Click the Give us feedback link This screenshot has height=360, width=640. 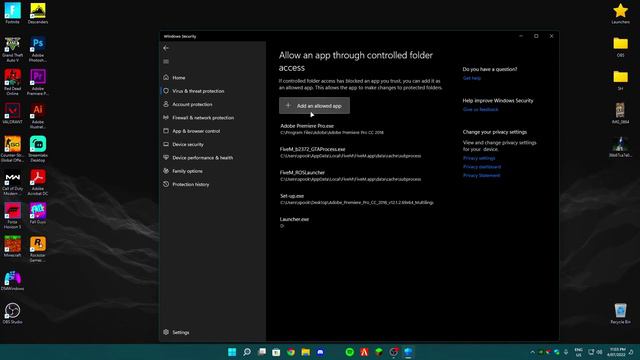coord(480,109)
